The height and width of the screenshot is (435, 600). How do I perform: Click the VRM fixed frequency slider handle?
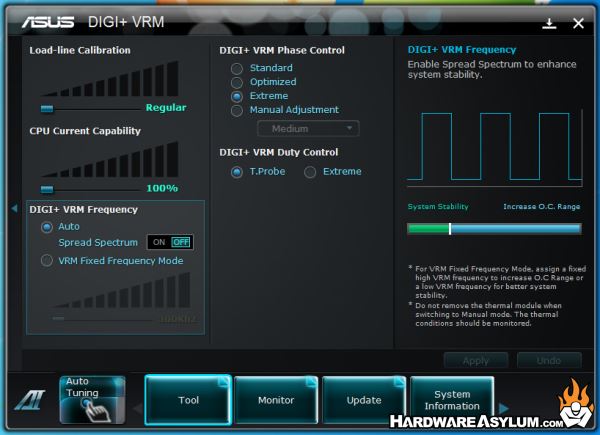[59, 318]
